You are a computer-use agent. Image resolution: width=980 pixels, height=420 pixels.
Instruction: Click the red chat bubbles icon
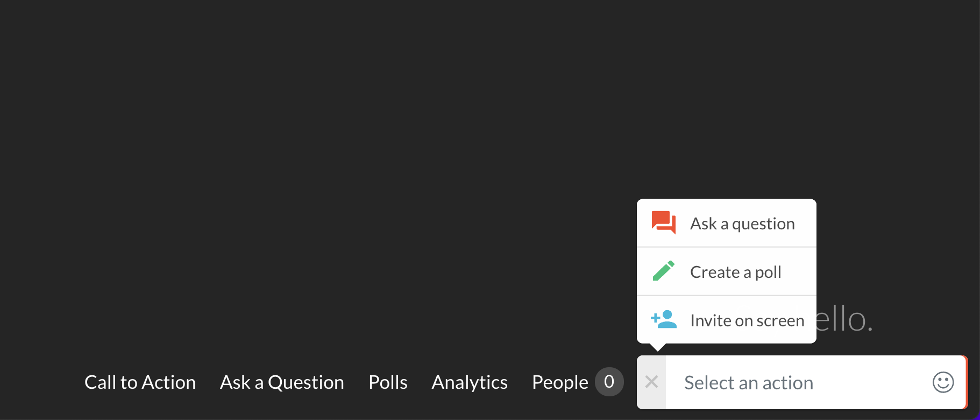(663, 222)
